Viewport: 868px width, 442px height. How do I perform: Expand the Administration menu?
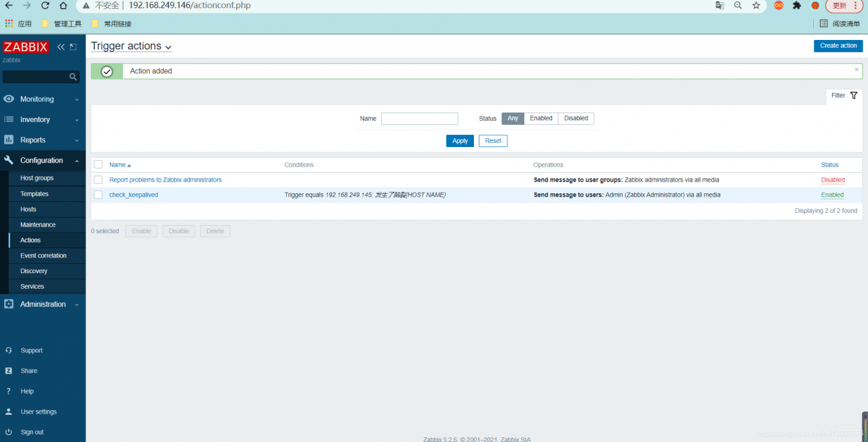pos(77,305)
